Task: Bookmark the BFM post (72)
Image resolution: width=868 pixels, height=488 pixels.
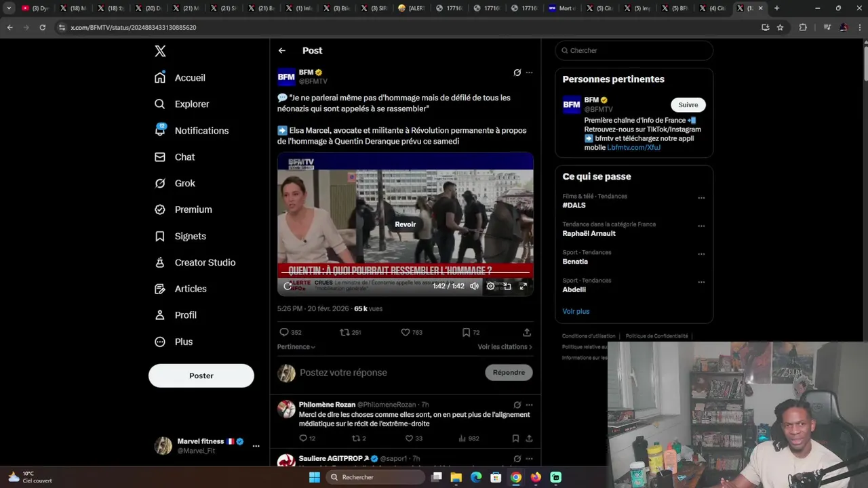Action: point(471,332)
